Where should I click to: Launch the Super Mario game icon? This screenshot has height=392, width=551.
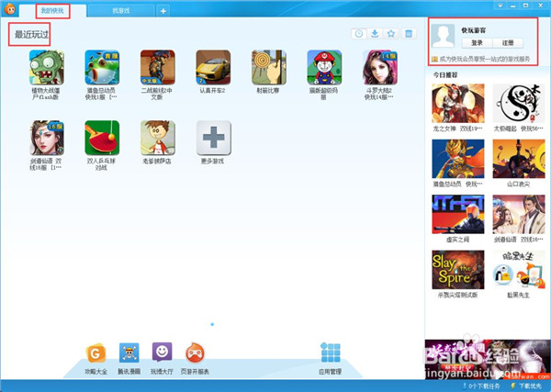coord(324,67)
